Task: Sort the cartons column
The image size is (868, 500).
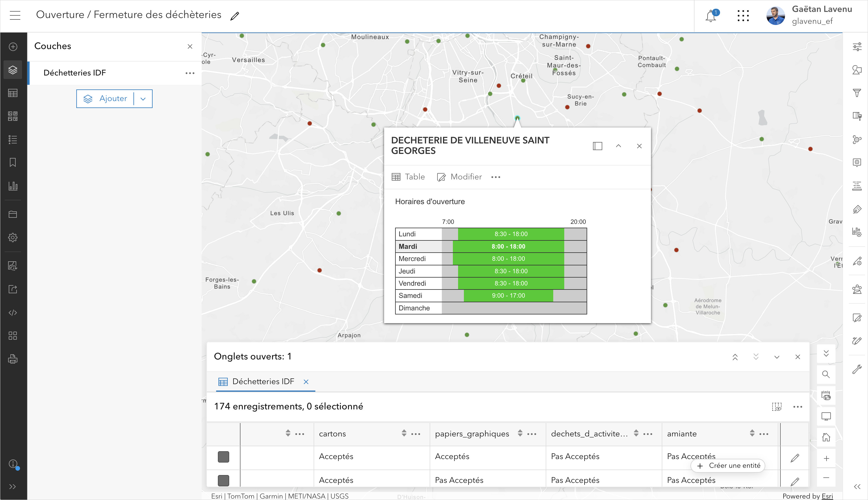Action: click(x=404, y=434)
